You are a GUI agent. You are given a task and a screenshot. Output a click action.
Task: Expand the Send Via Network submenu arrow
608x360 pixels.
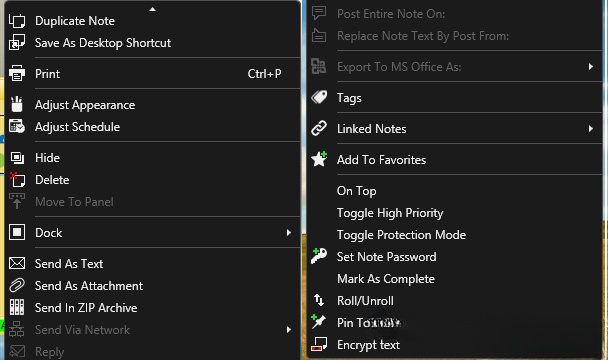[x=288, y=329]
